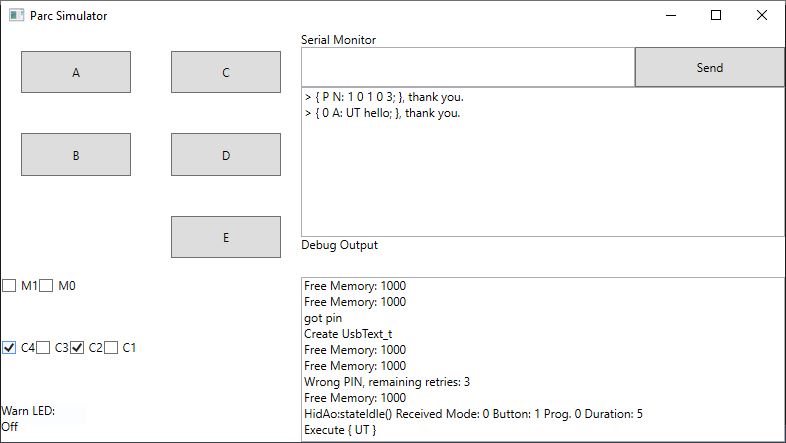Click 'Create UsbText_t' debug line

point(348,334)
